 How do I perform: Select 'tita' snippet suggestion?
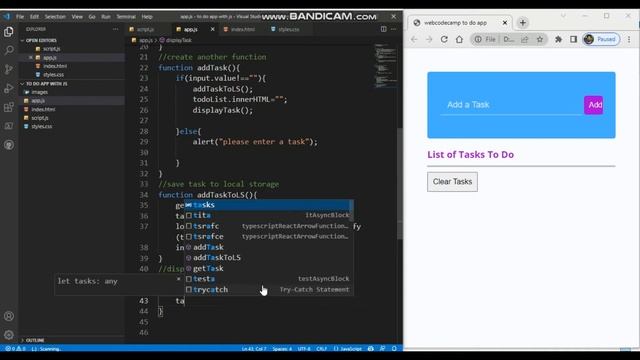(x=267, y=216)
